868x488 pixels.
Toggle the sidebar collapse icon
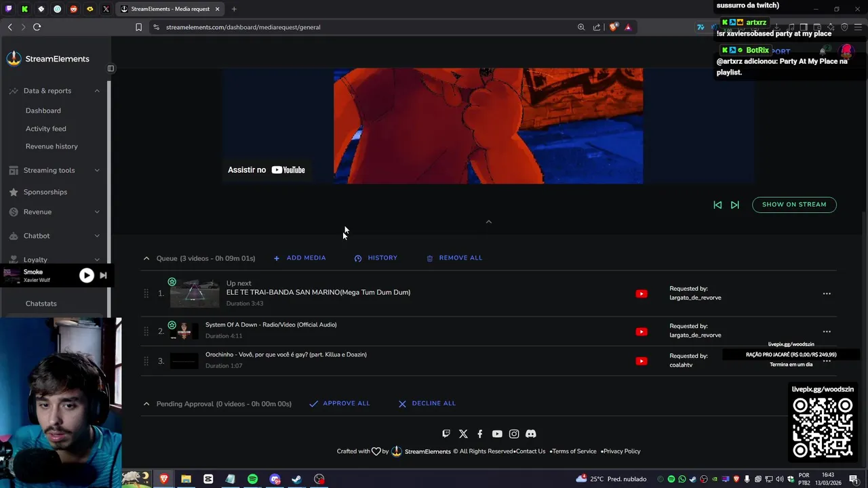[111, 68]
